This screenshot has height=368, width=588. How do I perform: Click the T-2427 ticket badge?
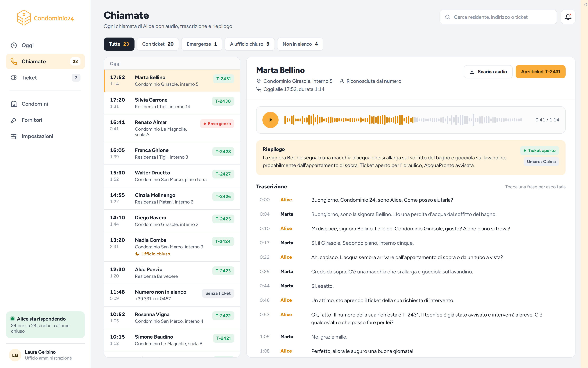pyautogui.click(x=223, y=174)
